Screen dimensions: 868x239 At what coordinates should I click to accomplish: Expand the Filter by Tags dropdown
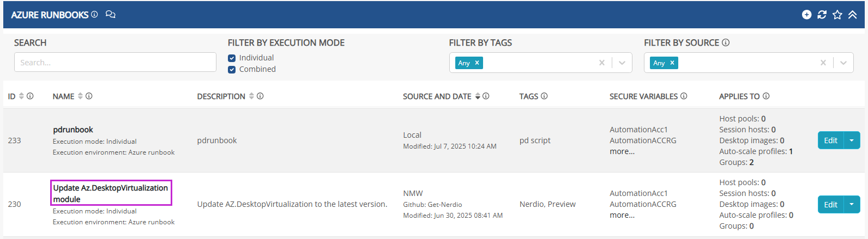622,63
